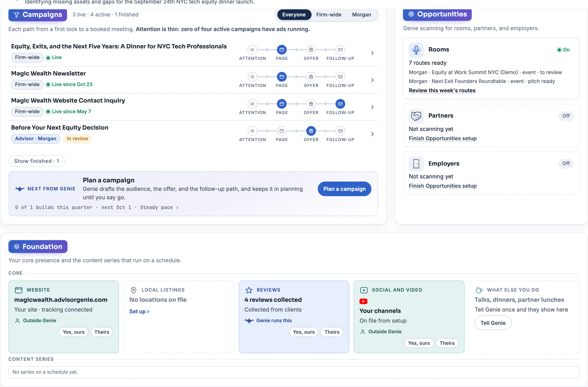Click the Employers building icon
The image size is (588, 387).
tap(416, 164)
